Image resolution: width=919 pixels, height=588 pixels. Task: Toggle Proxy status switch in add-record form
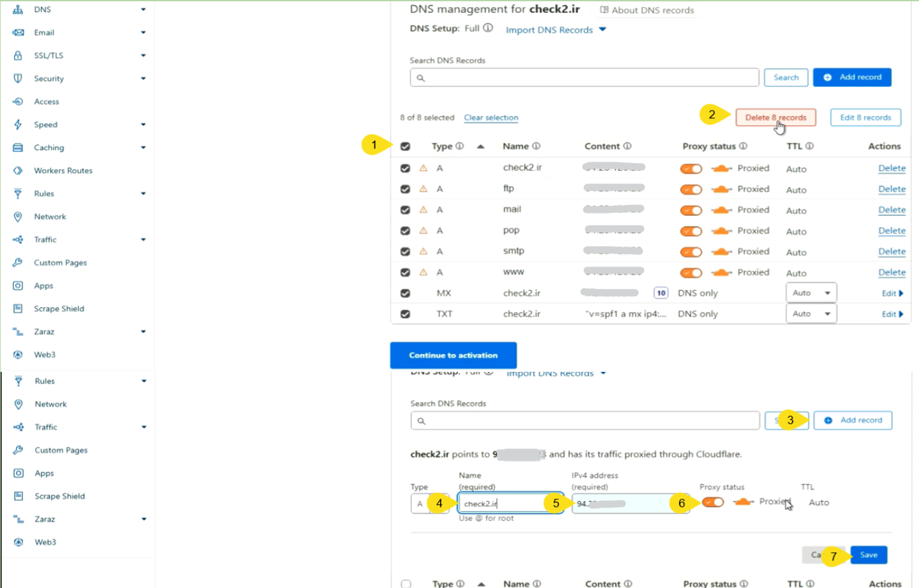[x=713, y=502]
